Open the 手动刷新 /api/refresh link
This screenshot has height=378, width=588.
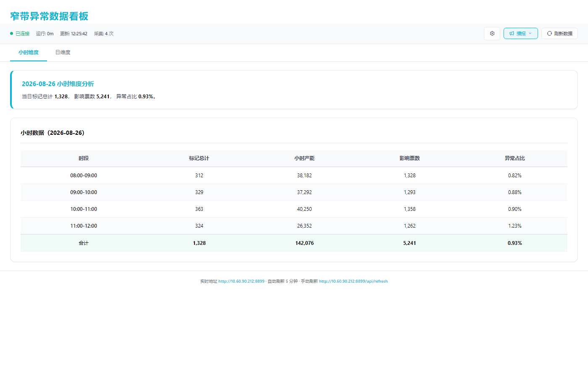pyautogui.click(x=353, y=281)
